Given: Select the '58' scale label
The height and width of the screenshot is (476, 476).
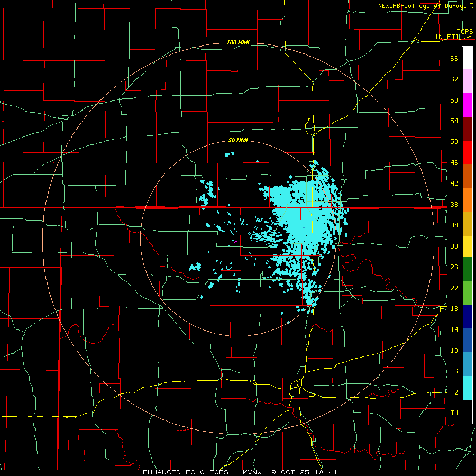Looking at the screenshot, I should click(454, 100).
